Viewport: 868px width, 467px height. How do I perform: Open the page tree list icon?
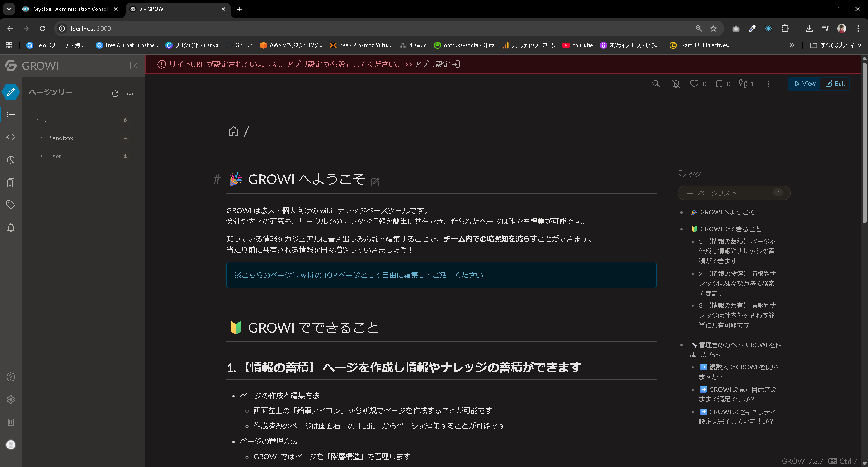pos(11,114)
